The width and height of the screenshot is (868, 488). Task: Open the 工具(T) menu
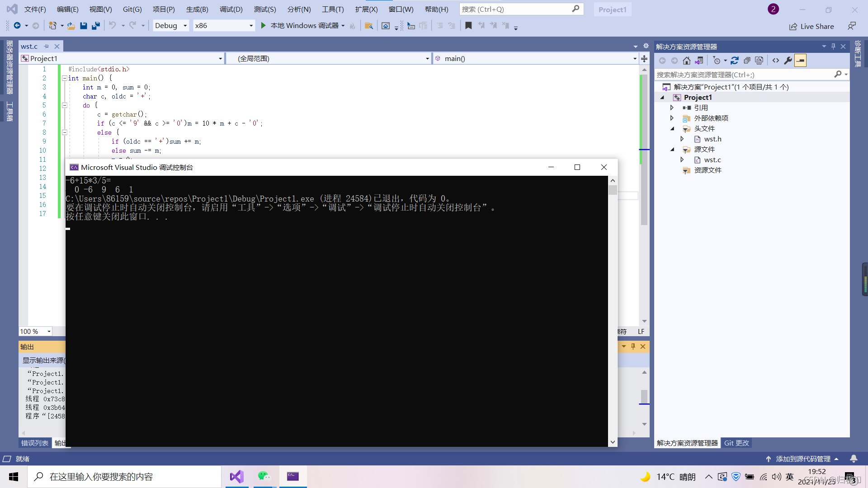coord(333,9)
